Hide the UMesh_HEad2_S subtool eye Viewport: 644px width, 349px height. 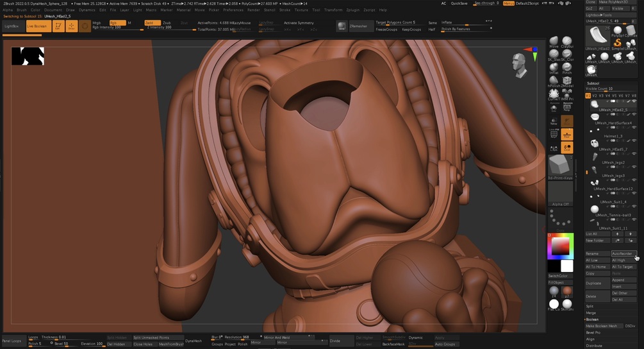(x=634, y=101)
